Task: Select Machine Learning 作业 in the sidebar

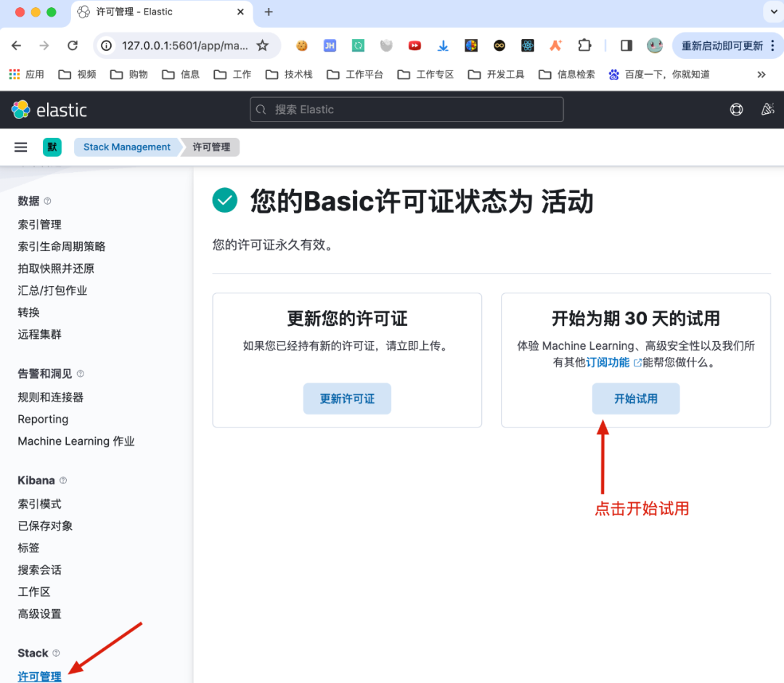Action: [x=75, y=441]
